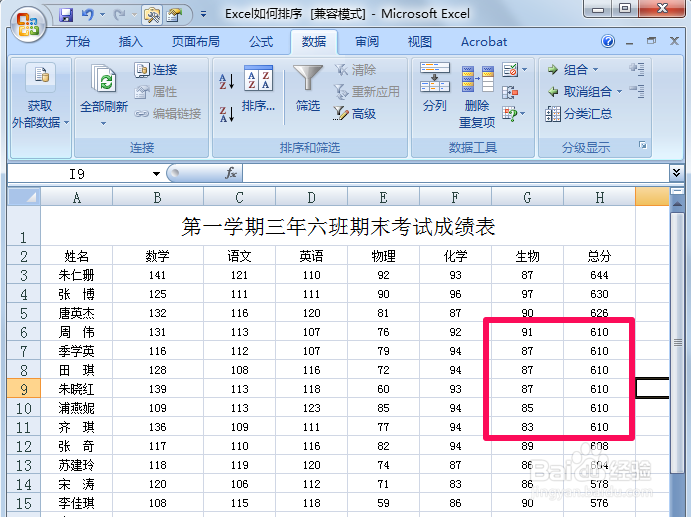Click the cell with total 644
Viewport: 691px width, 517px height.
pyautogui.click(x=599, y=275)
